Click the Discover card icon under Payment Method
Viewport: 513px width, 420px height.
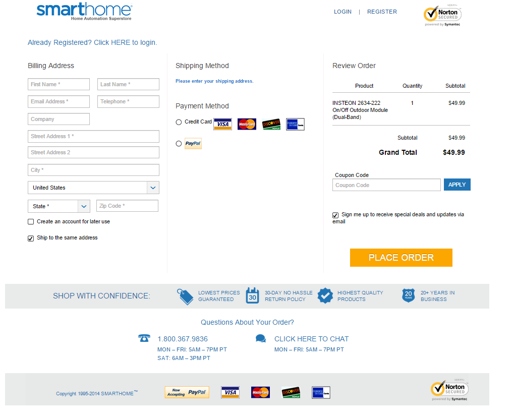(271, 125)
